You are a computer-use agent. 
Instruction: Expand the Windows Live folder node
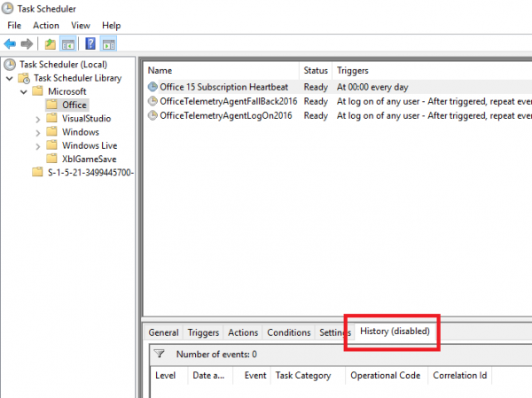point(38,146)
